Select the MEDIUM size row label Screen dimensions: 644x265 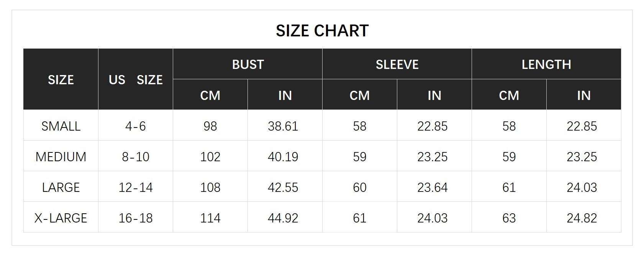(x=61, y=157)
